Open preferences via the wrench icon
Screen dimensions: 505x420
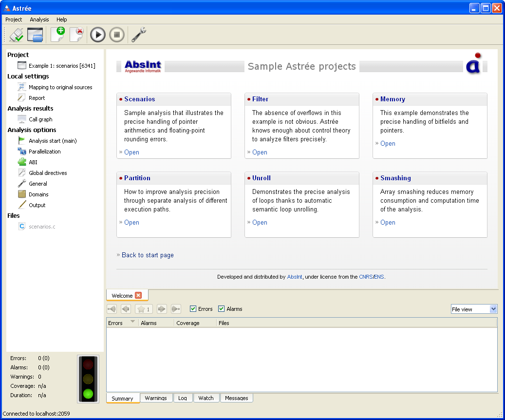139,35
